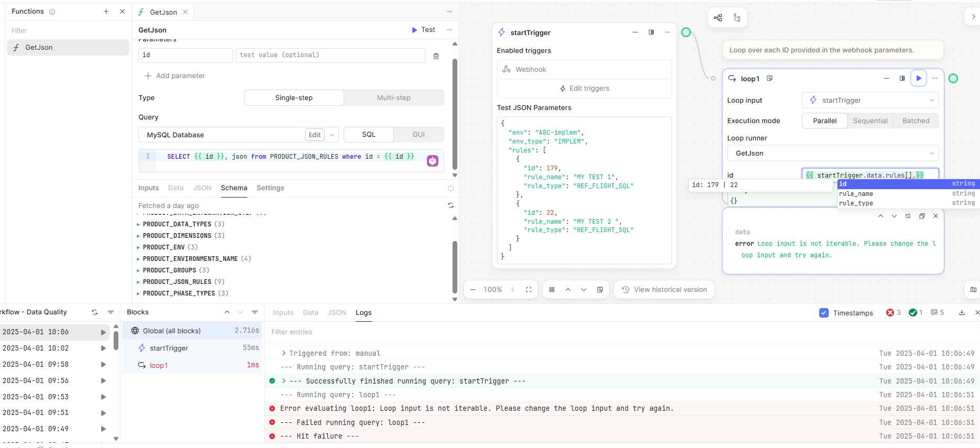Close the loop1 result panel
Viewport: 980px width, 448px height.
point(935,216)
